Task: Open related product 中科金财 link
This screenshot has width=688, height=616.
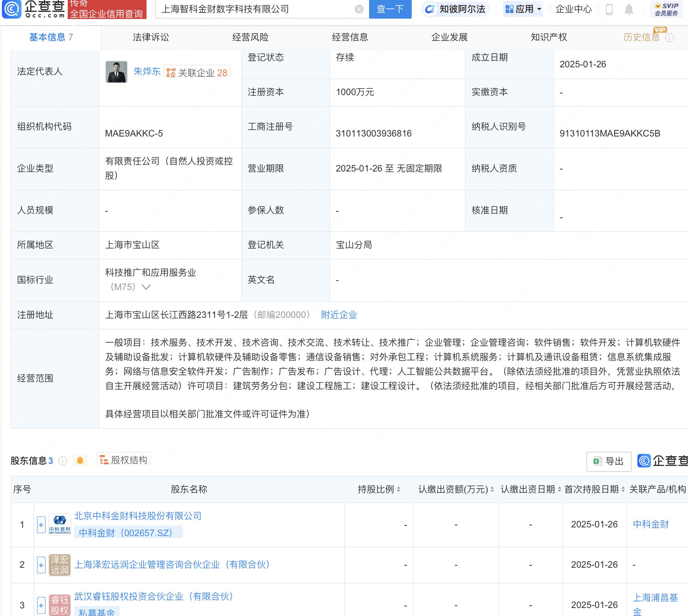Action: 651,524
